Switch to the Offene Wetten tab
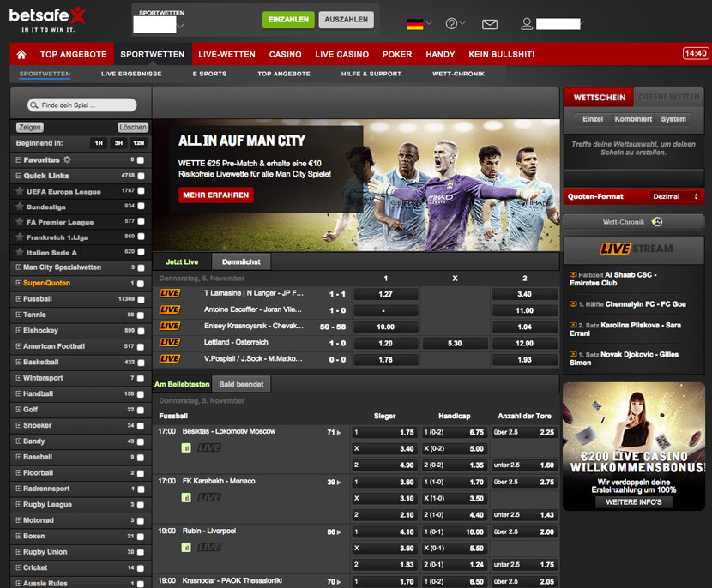 pos(669,97)
